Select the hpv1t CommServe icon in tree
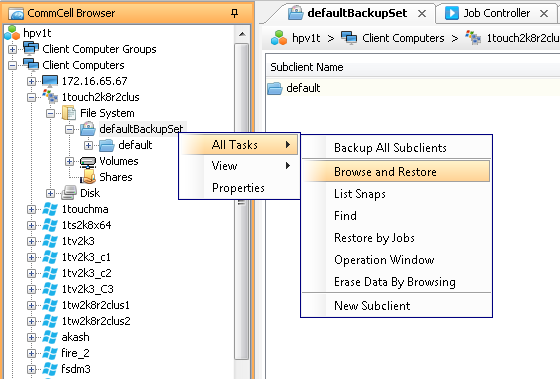This screenshot has width=560, height=379. [12, 33]
